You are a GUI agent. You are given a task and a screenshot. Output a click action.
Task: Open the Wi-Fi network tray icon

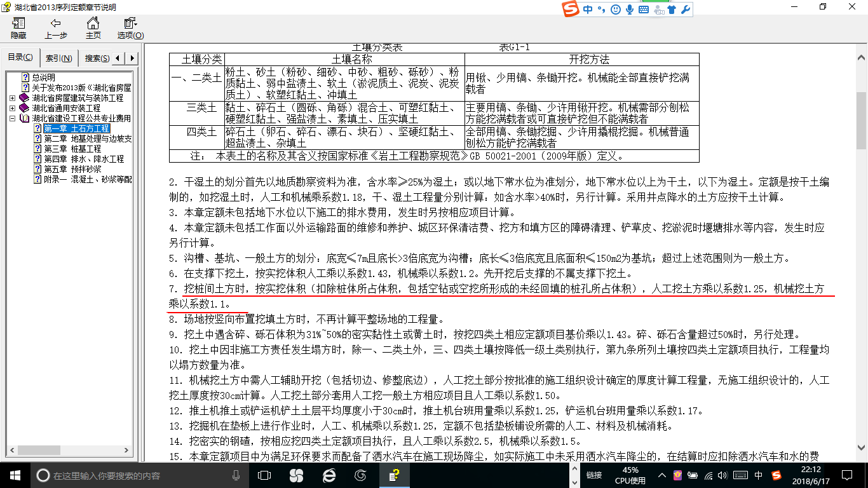(x=709, y=475)
